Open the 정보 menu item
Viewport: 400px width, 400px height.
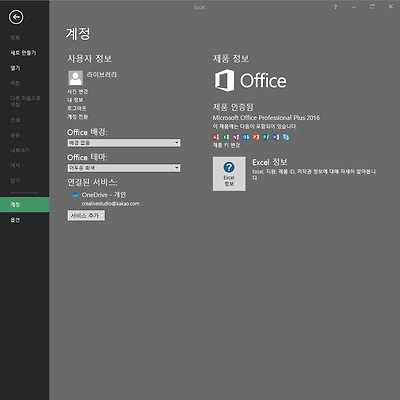coord(15,38)
